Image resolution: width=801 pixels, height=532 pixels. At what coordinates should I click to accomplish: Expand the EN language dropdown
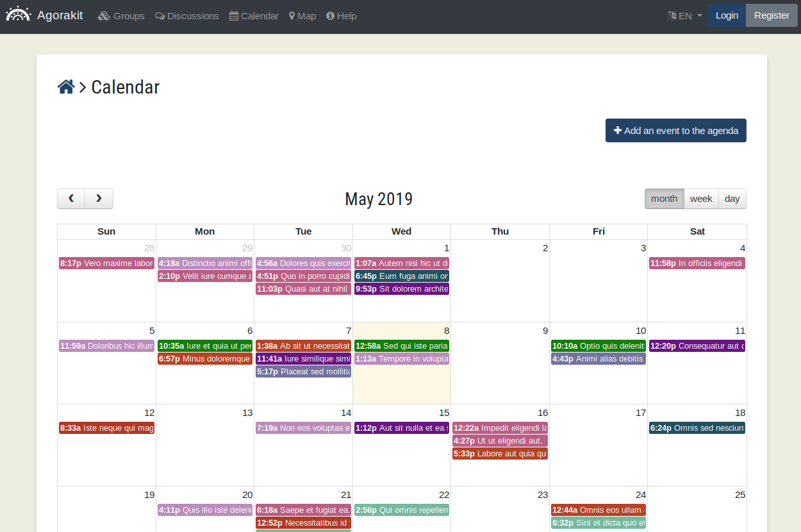[x=684, y=16]
